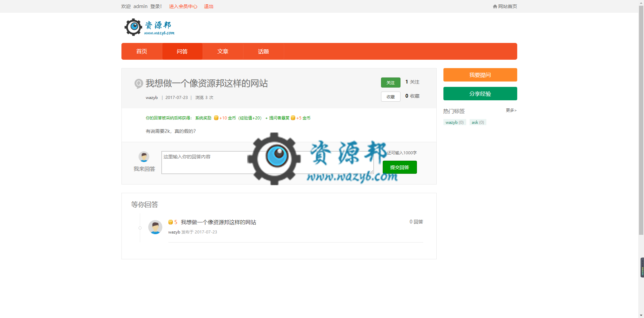This screenshot has height=318, width=644.
Task: Go to the 话题 navigation tab
Action: [x=263, y=51]
